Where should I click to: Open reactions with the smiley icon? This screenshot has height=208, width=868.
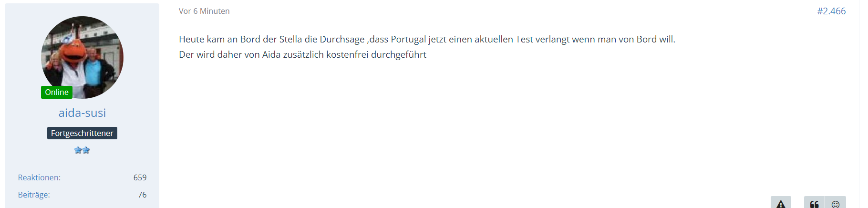[x=836, y=203]
